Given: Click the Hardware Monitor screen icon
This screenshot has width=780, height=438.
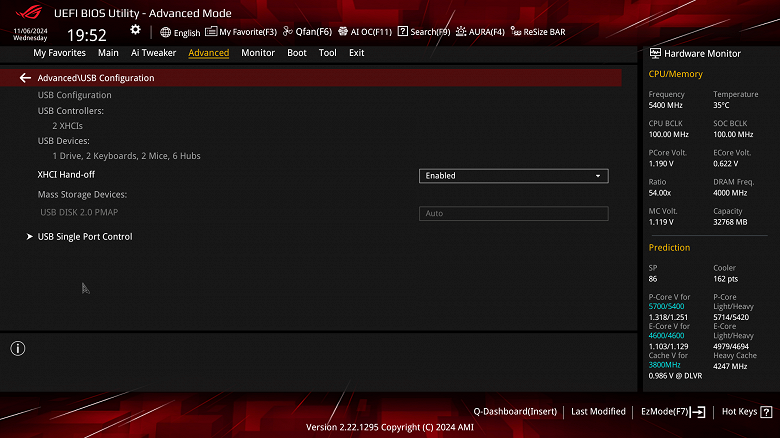Looking at the screenshot, I should click(x=655, y=53).
